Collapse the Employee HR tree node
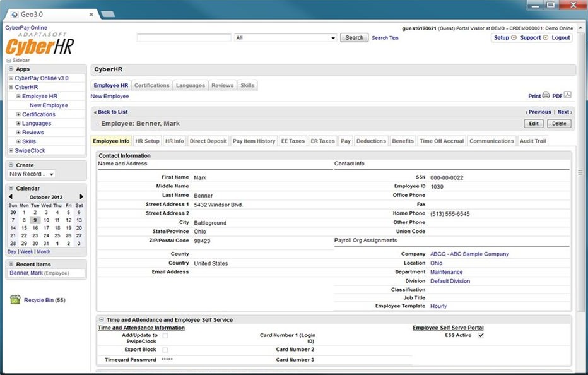Viewport: 588px width, 375px height. point(18,96)
